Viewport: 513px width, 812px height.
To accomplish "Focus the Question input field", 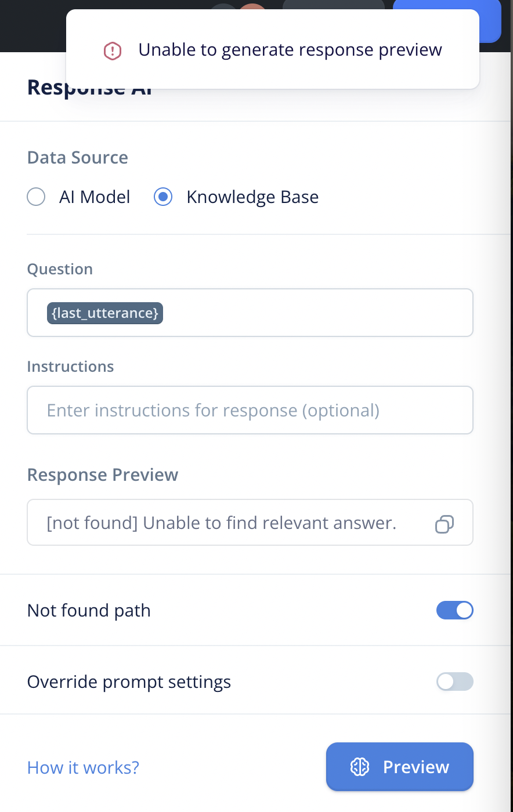I will tap(250, 313).
